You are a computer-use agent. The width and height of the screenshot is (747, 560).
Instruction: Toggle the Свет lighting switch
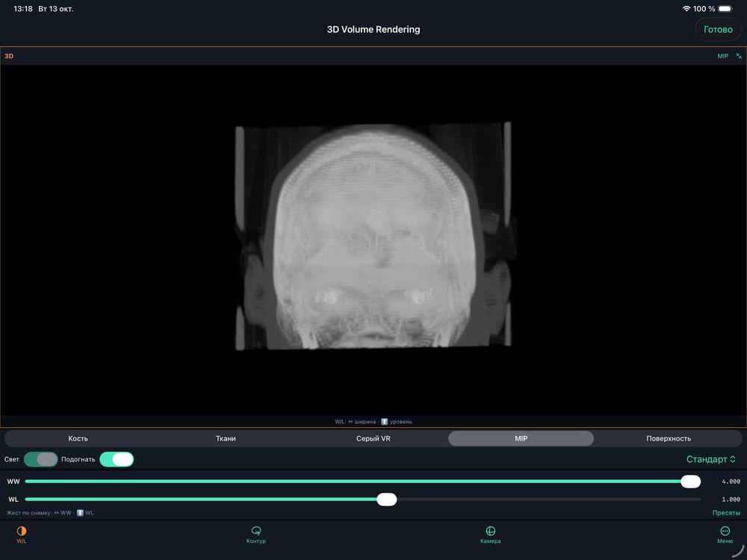[41, 459]
